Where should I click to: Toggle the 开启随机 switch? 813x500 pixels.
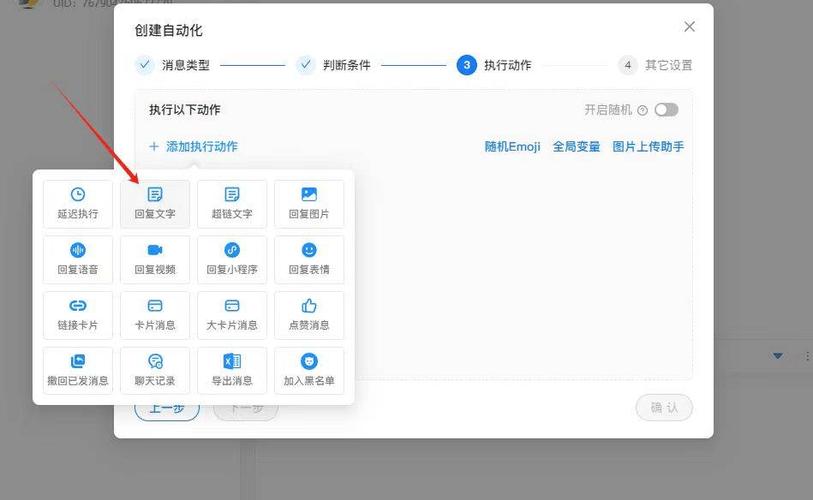666,110
